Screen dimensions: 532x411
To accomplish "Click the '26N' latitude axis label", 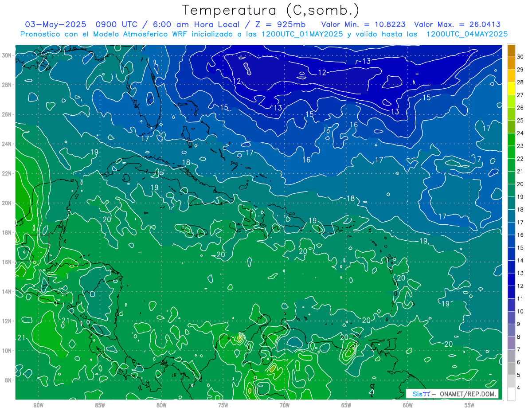I will click(7, 114).
